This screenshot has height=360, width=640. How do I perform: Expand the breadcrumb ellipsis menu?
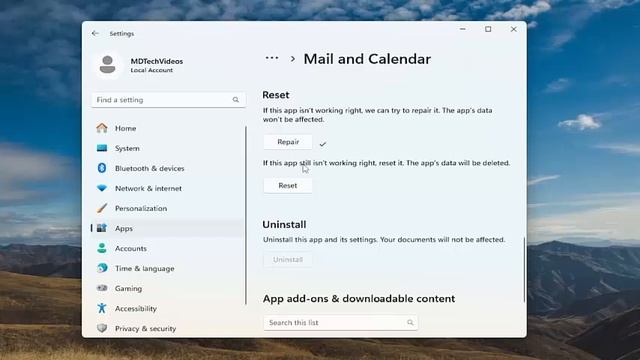pos(272,58)
